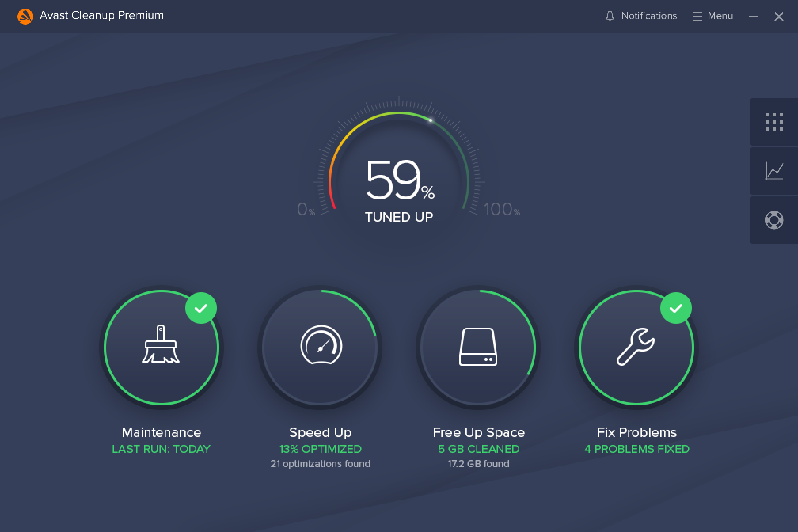This screenshot has height=532, width=798.
Task: Click '21 optimizations found' text
Action: tap(320, 464)
